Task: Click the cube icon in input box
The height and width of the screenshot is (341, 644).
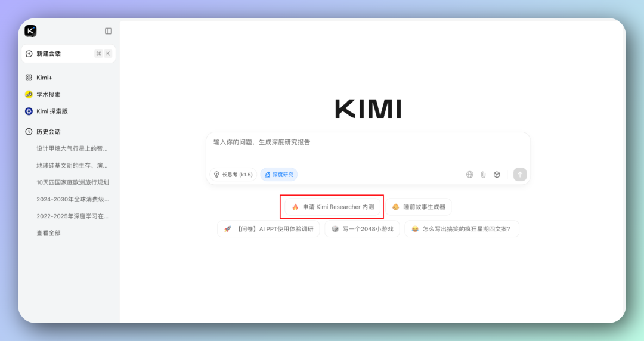Action: click(497, 175)
